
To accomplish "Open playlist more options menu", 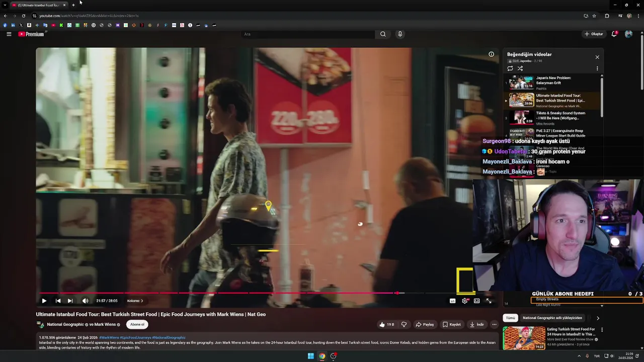I will 597,68.
